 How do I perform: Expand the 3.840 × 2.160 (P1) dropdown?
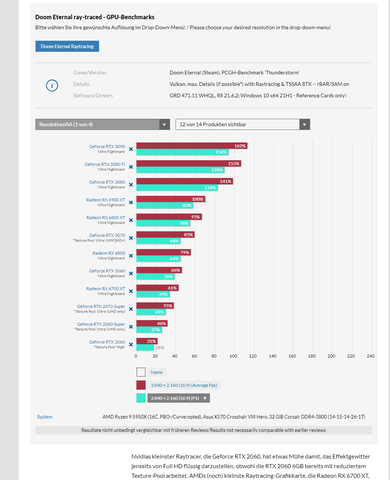coord(179,398)
